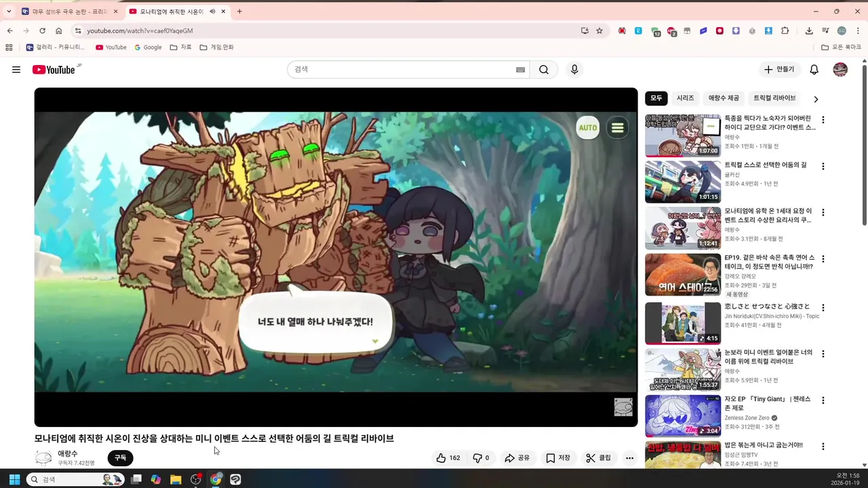Open the 트릭컬 스스로 선택한 어둠의 길 recommendation

click(x=766, y=165)
